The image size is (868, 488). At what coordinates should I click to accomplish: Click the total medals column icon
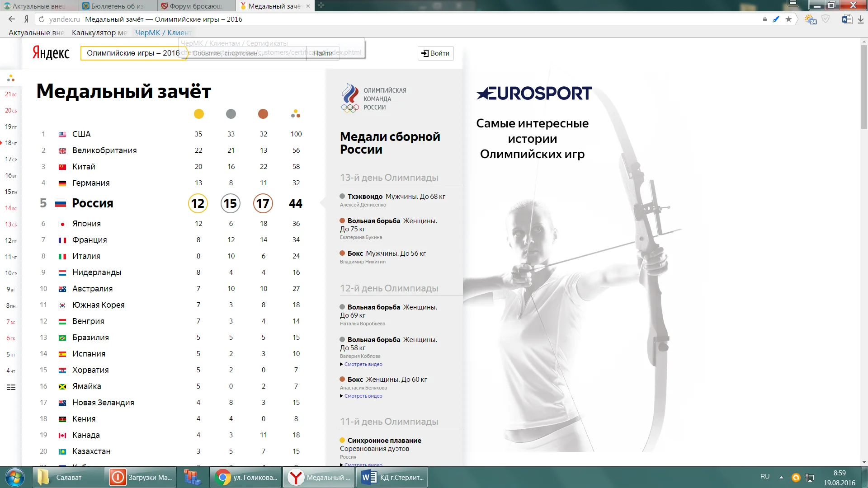click(296, 114)
